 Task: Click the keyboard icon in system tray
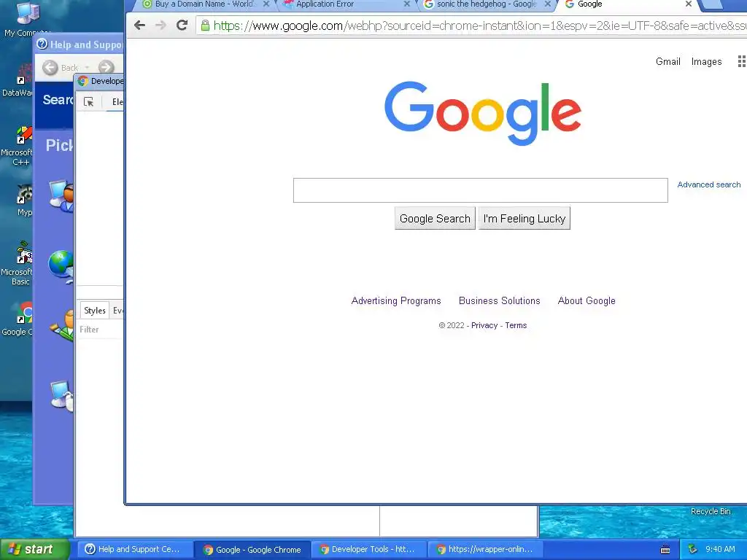click(665, 550)
